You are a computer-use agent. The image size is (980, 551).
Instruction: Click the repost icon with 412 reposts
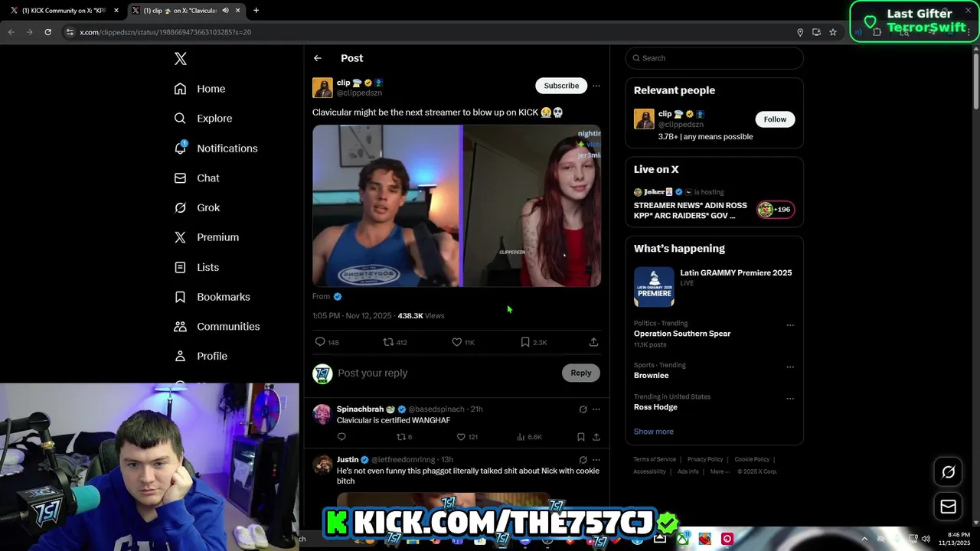[x=388, y=342]
